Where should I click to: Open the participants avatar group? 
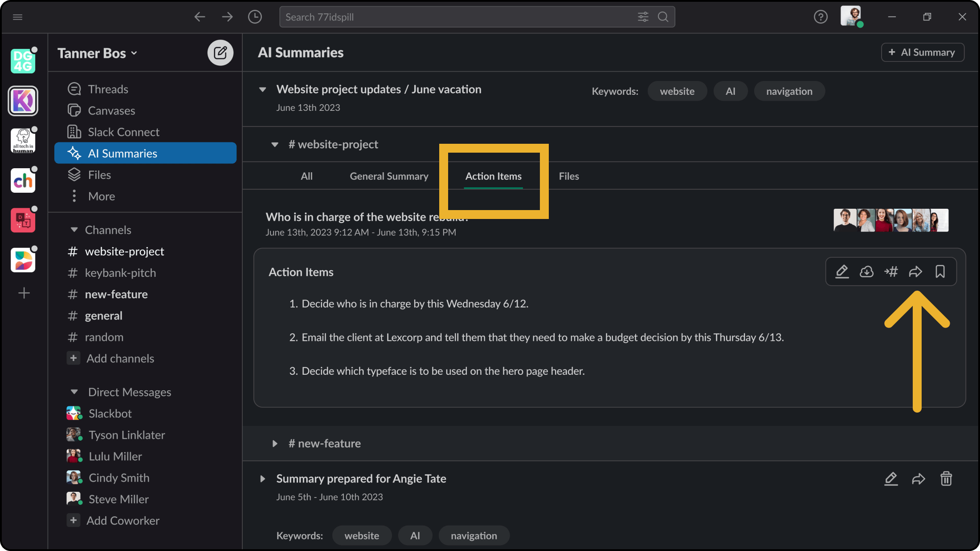pos(891,220)
